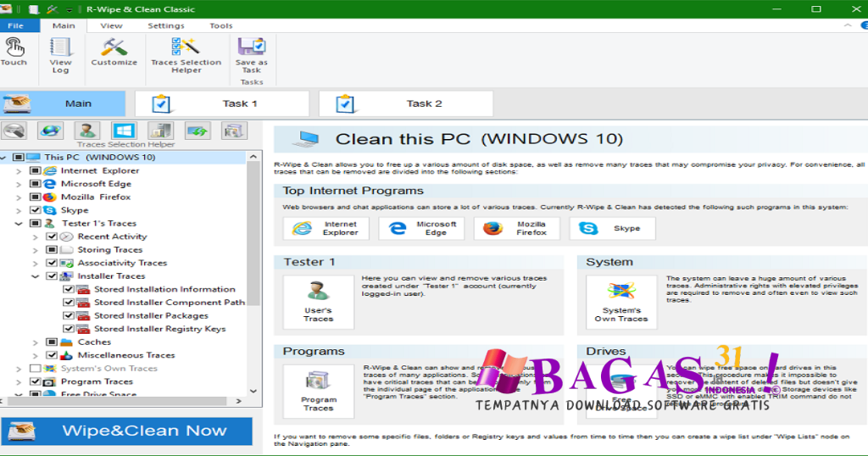Viewport: 868px width, 456px height.
Task: Uncheck Stored Installer Registry Keys checkbox
Action: click(68, 329)
